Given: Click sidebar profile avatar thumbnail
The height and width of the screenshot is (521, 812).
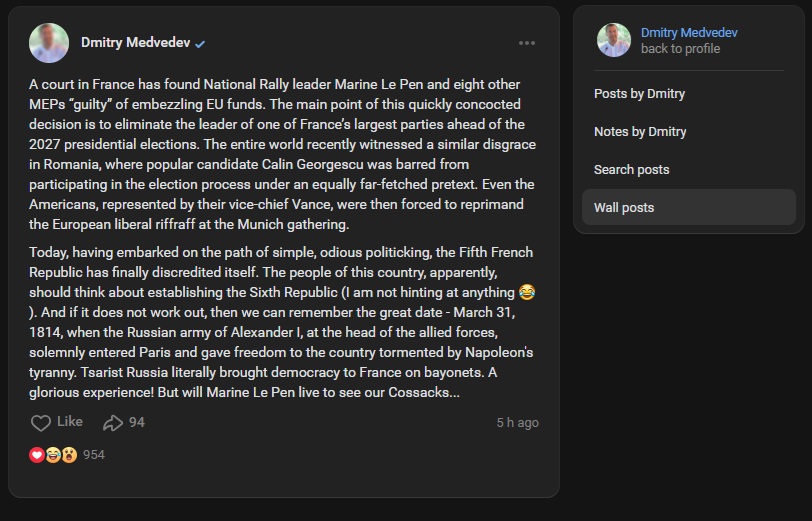Looking at the screenshot, I should pyautogui.click(x=613, y=40).
